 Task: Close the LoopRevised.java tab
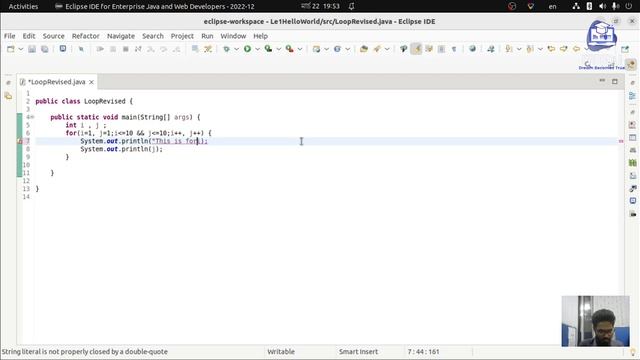(x=91, y=82)
